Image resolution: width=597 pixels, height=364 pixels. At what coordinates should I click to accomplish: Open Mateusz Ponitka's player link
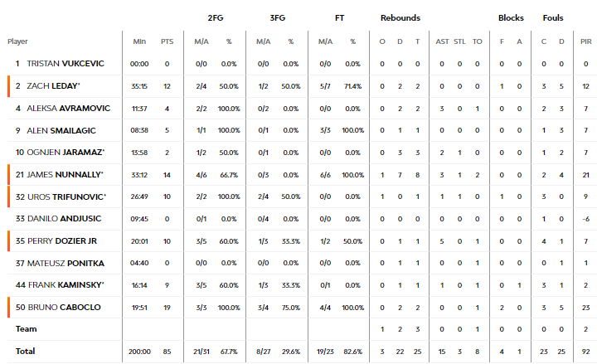click(66, 263)
